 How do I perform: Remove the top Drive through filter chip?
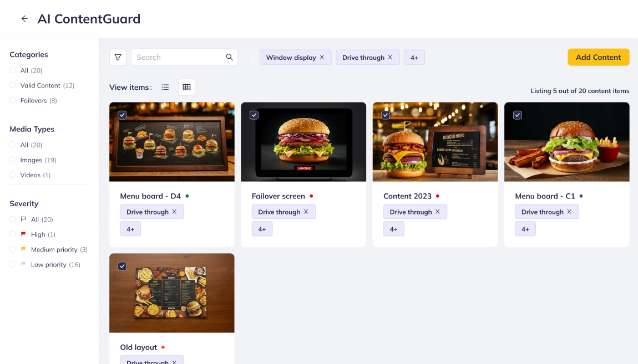(x=390, y=57)
